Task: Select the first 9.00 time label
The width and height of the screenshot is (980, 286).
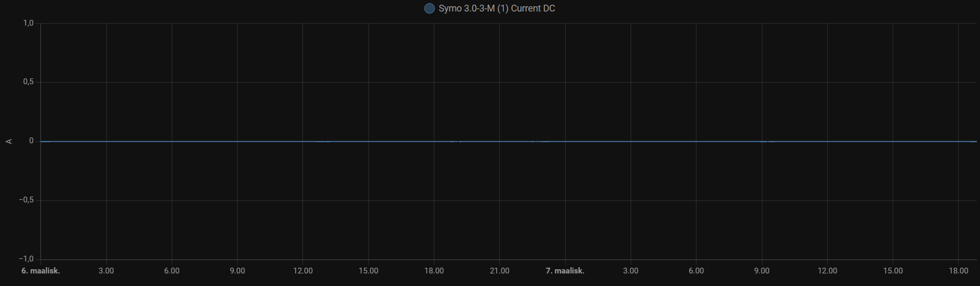Action: 237,271
